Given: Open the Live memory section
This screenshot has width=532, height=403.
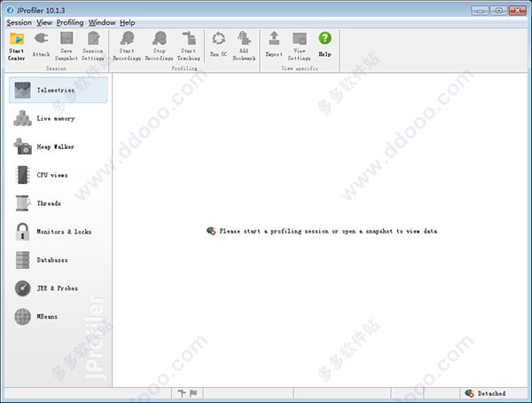Looking at the screenshot, I should (58, 118).
